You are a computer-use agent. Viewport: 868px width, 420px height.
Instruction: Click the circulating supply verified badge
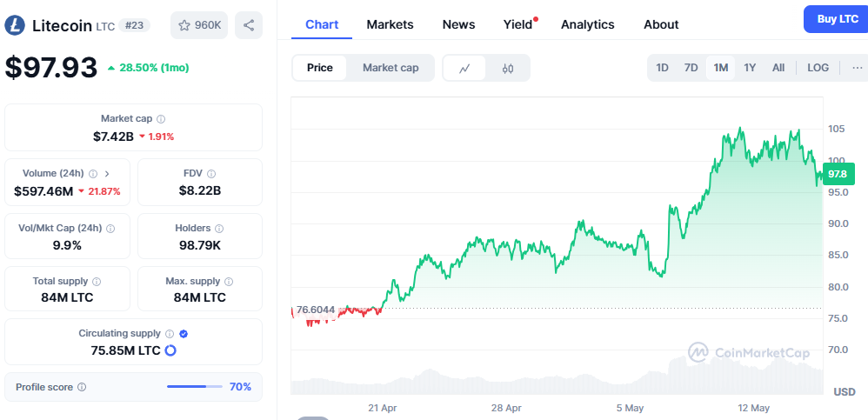[184, 333]
